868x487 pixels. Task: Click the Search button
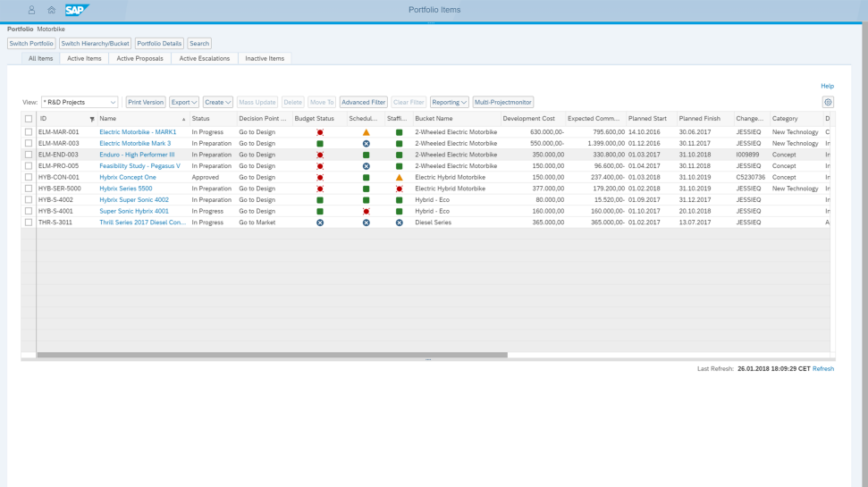(x=199, y=43)
